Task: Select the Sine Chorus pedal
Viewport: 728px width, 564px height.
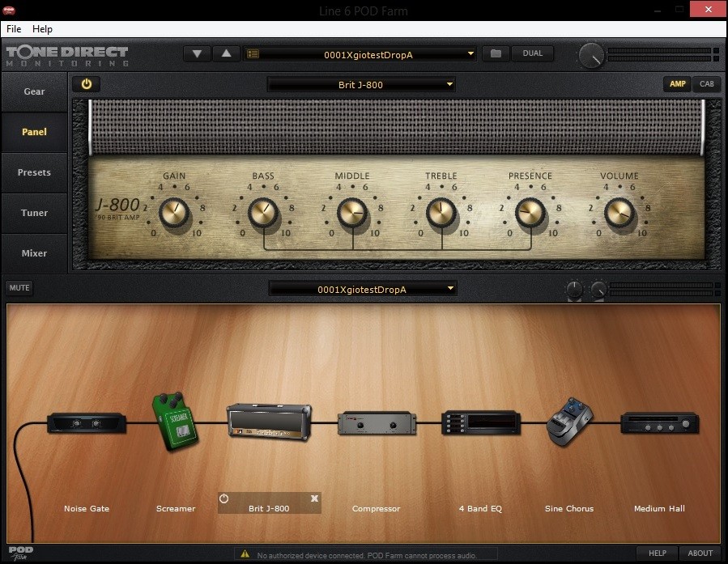Action: pos(569,422)
